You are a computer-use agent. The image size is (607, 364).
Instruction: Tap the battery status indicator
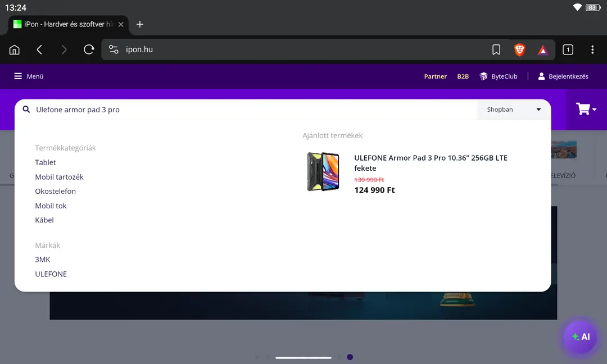point(593,7)
